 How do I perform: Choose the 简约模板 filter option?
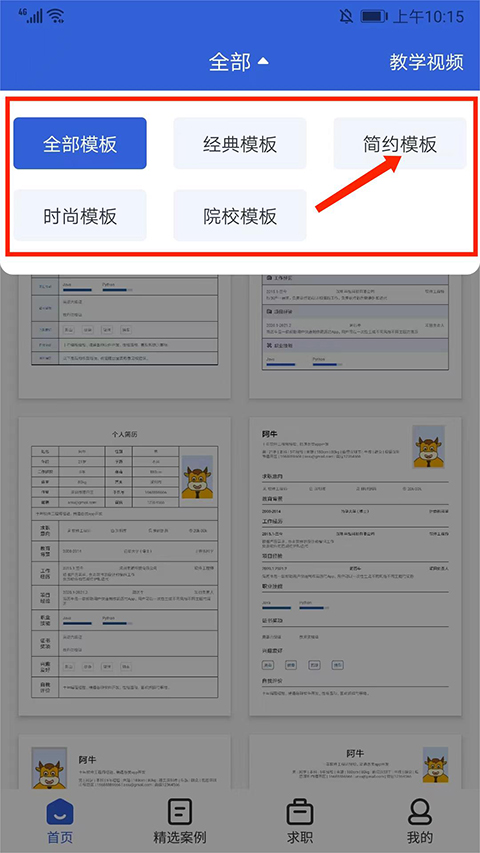click(x=400, y=144)
